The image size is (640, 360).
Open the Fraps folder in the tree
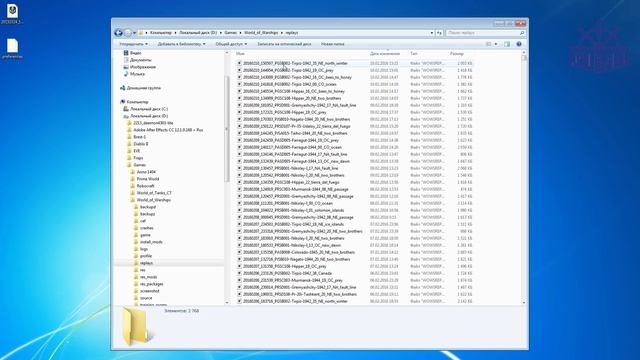coord(135,158)
